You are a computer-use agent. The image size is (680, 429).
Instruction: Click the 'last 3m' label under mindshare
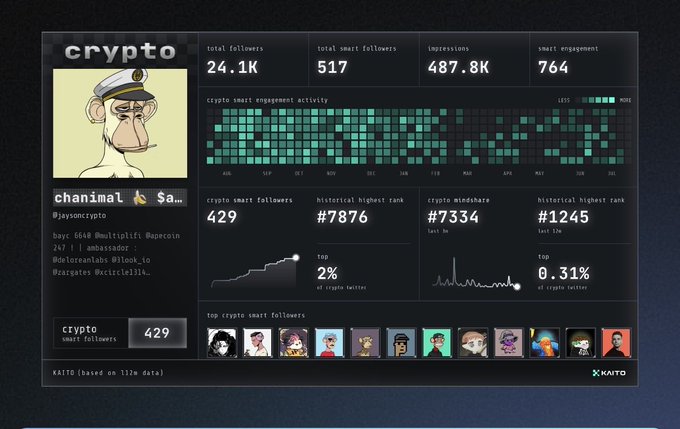(438, 231)
